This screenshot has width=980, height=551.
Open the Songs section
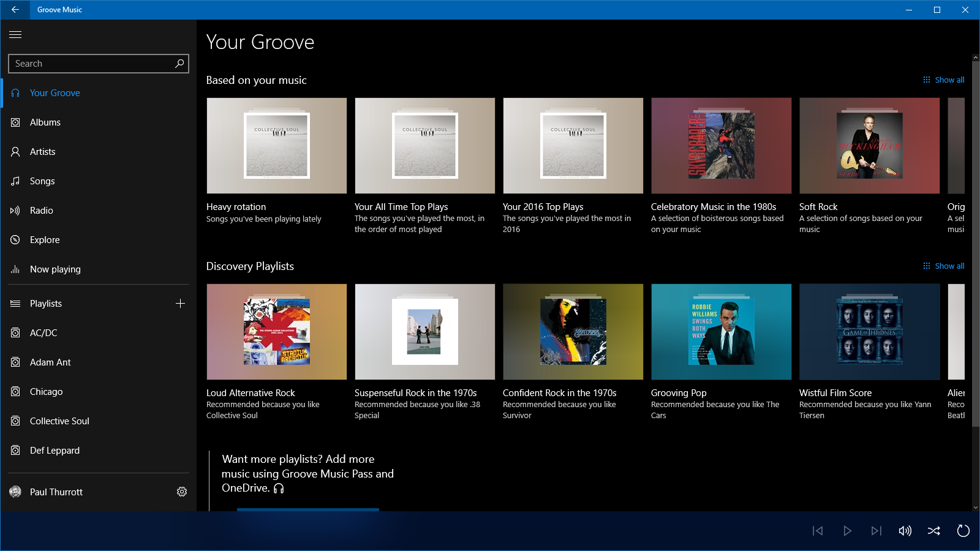coord(99,181)
